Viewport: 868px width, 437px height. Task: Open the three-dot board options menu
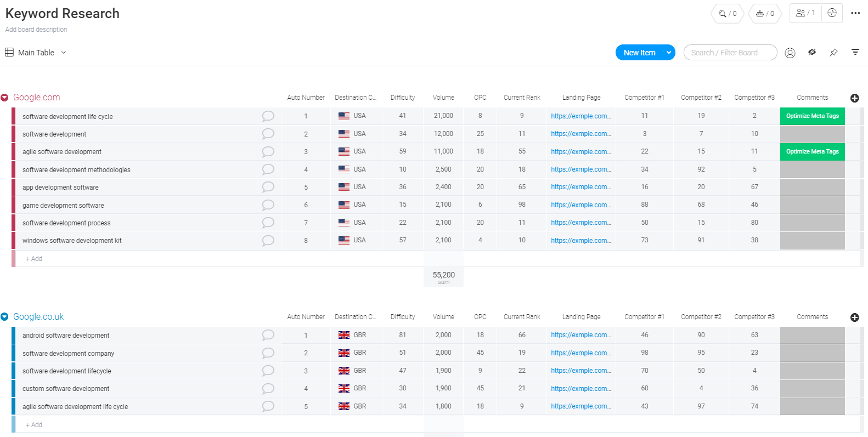855,13
